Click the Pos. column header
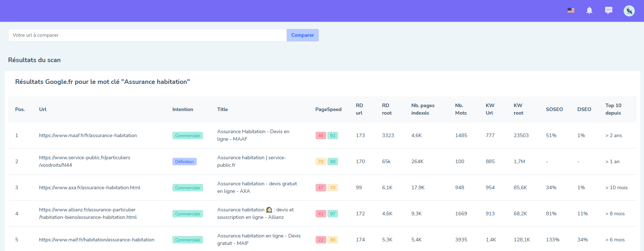Viewport: 644px width, 251px height. 20,109
